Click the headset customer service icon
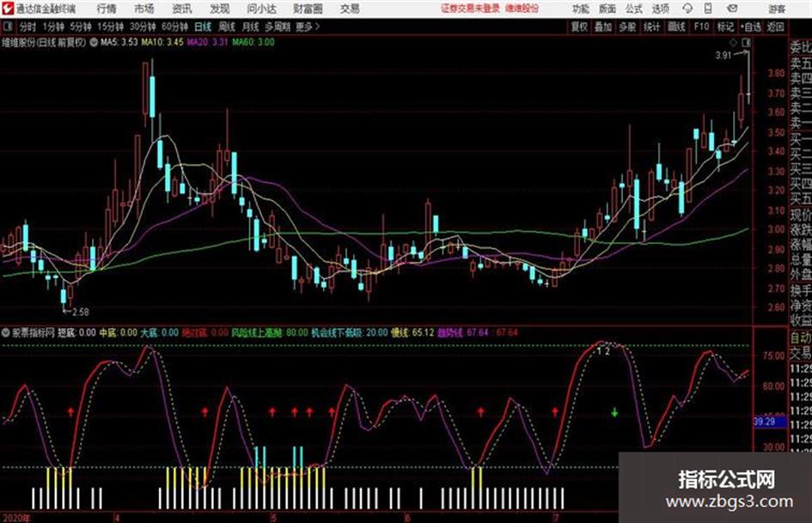The height and width of the screenshot is (523, 812). (687, 9)
